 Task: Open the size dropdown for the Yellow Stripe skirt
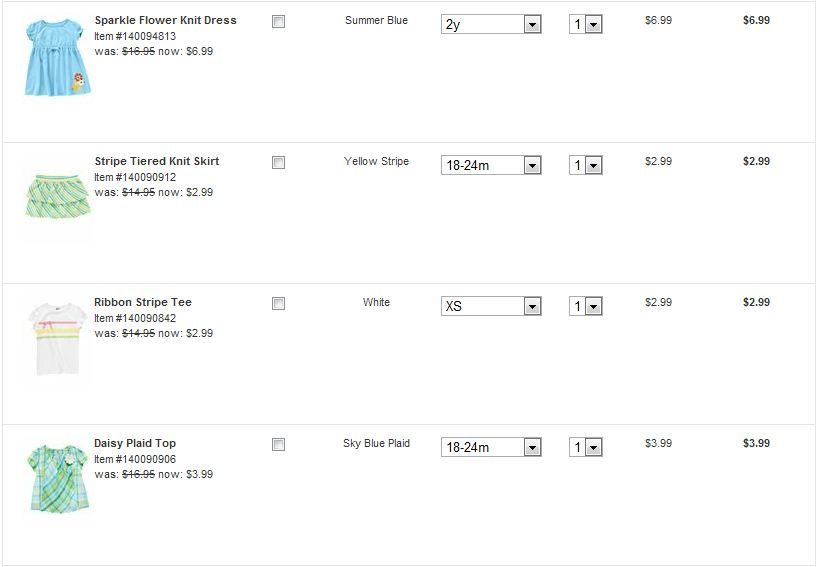coord(491,165)
